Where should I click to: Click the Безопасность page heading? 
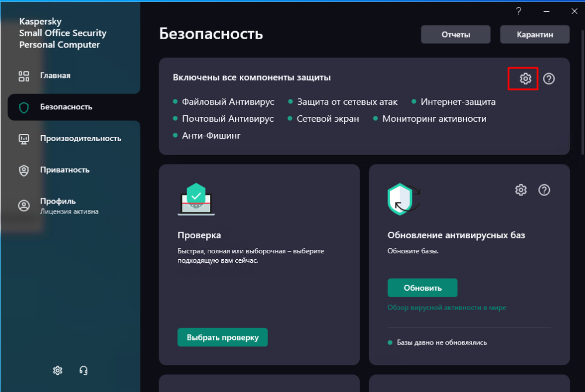pyautogui.click(x=211, y=33)
